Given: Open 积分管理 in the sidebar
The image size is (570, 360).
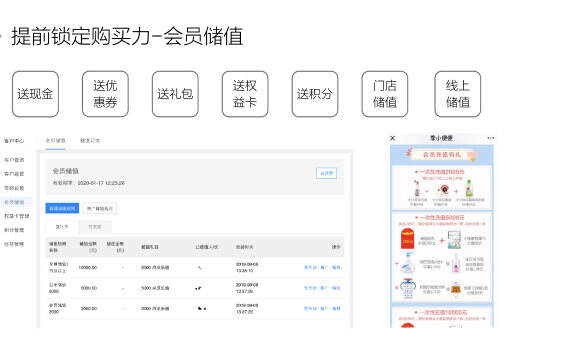Looking at the screenshot, I should tap(14, 230).
